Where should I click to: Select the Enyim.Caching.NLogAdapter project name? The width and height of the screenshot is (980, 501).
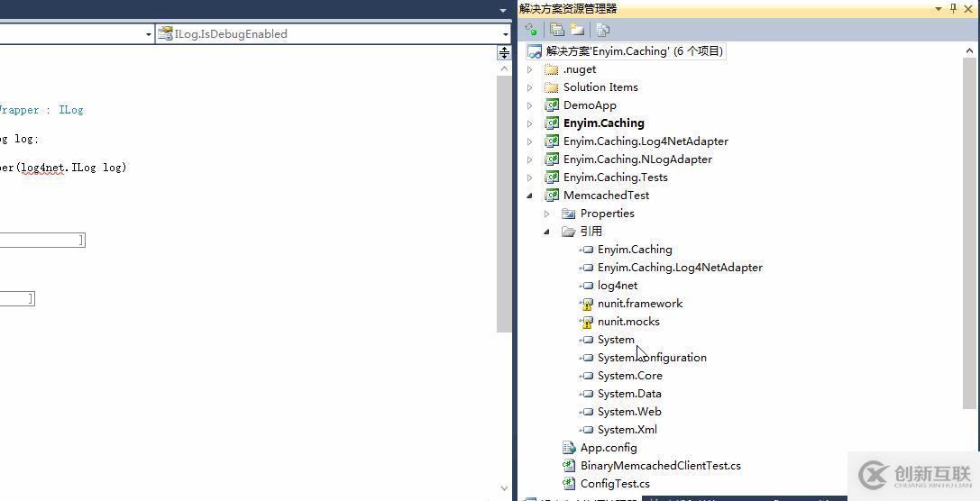click(637, 159)
